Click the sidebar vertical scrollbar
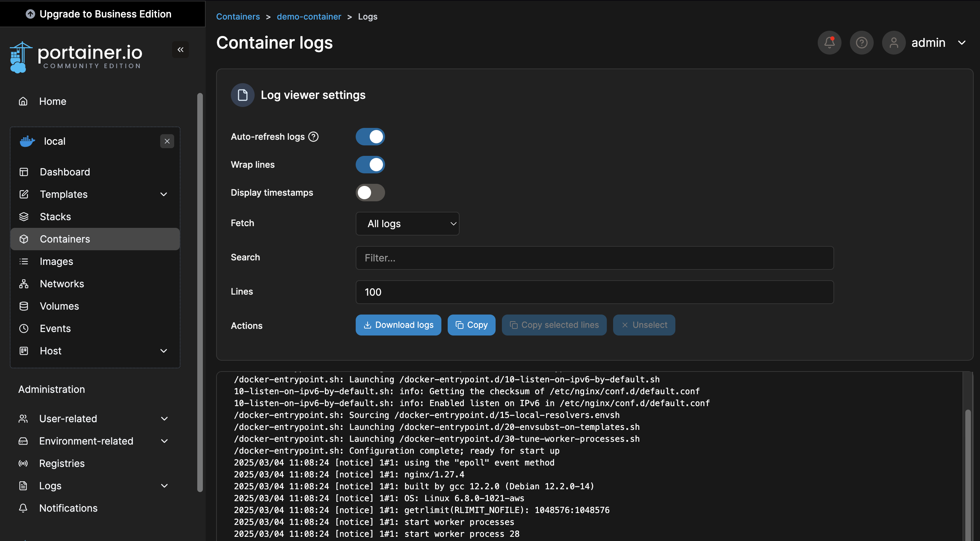The height and width of the screenshot is (541, 980). [x=200, y=293]
